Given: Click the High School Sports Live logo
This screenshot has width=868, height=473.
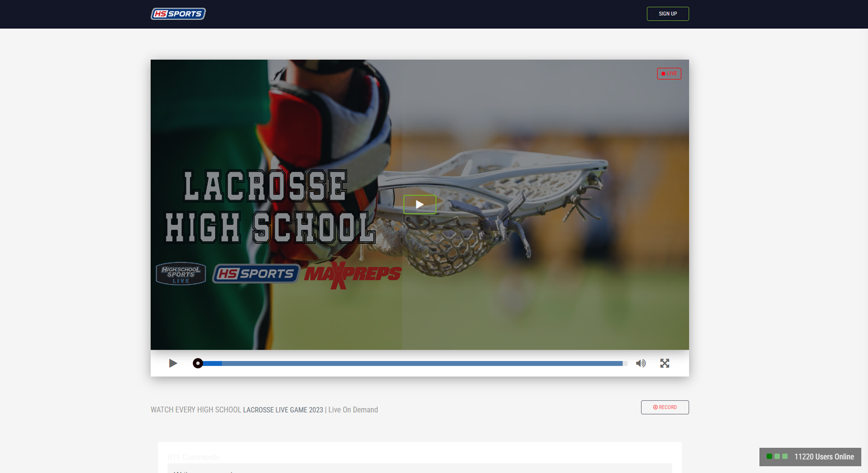Looking at the screenshot, I should [181, 274].
